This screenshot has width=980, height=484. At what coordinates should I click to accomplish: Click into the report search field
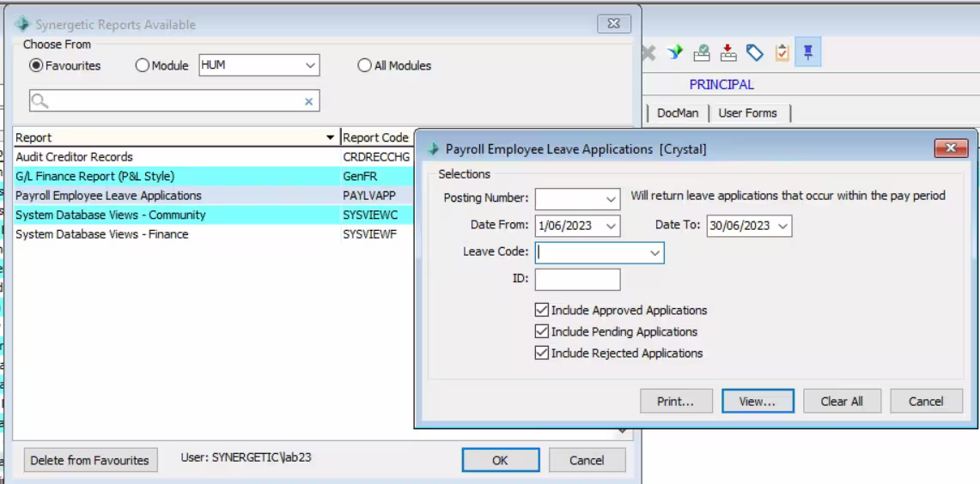[x=175, y=100]
